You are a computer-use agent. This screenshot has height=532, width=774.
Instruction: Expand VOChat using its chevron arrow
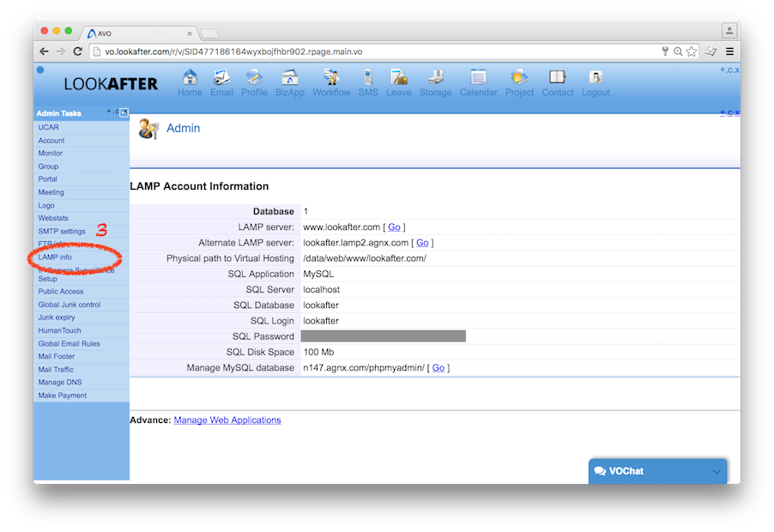click(717, 472)
